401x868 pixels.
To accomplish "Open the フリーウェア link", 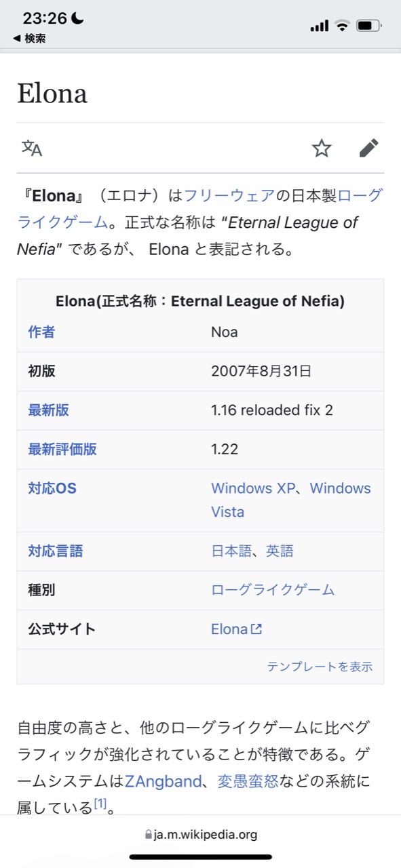I will click(x=229, y=196).
